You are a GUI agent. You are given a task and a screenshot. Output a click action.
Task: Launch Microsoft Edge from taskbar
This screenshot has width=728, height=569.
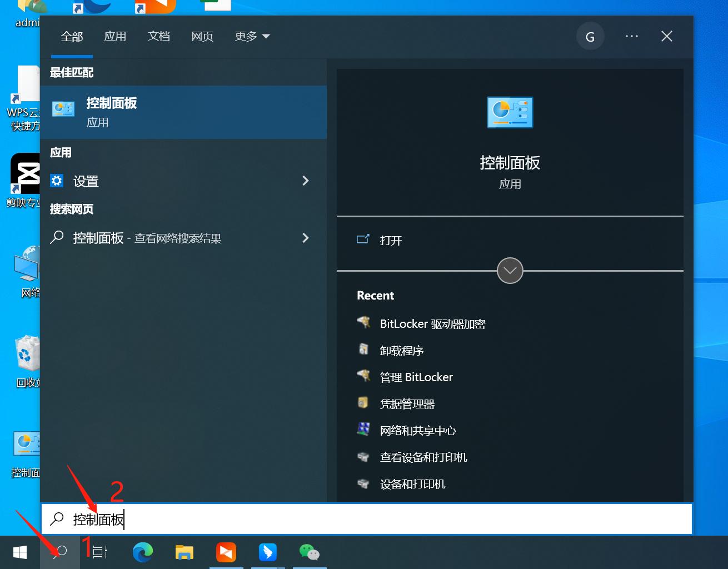point(143,552)
